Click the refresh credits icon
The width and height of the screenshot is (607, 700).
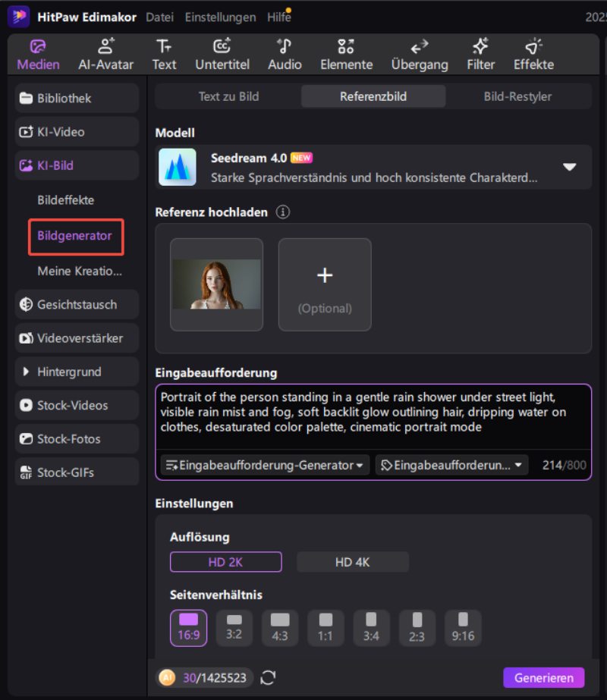pos(267,677)
